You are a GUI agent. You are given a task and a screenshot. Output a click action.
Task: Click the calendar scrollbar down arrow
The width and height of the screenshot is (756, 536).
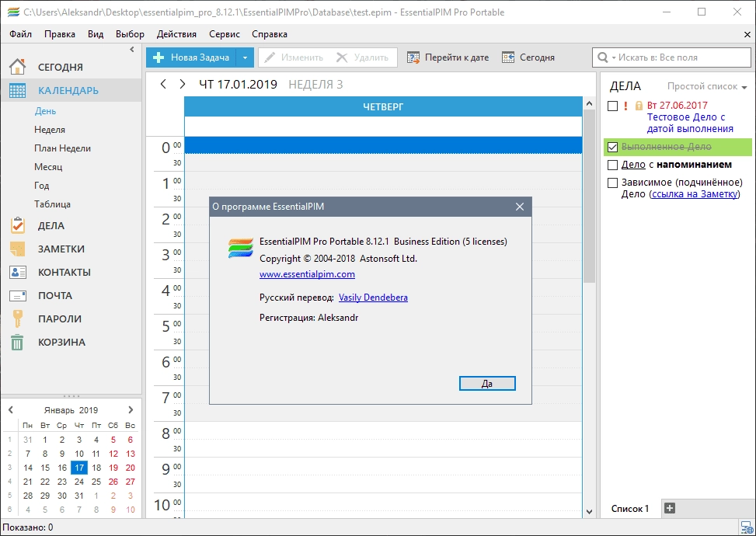tap(589, 512)
